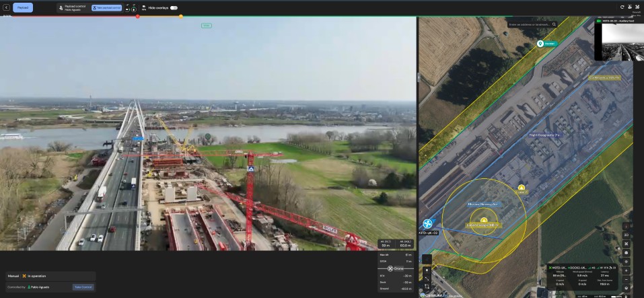Select the place marker pin tool

point(427,269)
